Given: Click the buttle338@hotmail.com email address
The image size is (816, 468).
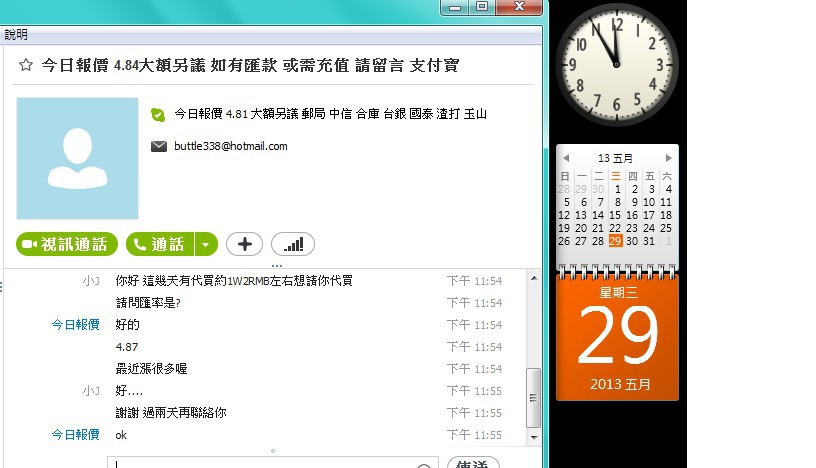Looking at the screenshot, I should pyautogui.click(x=231, y=146).
